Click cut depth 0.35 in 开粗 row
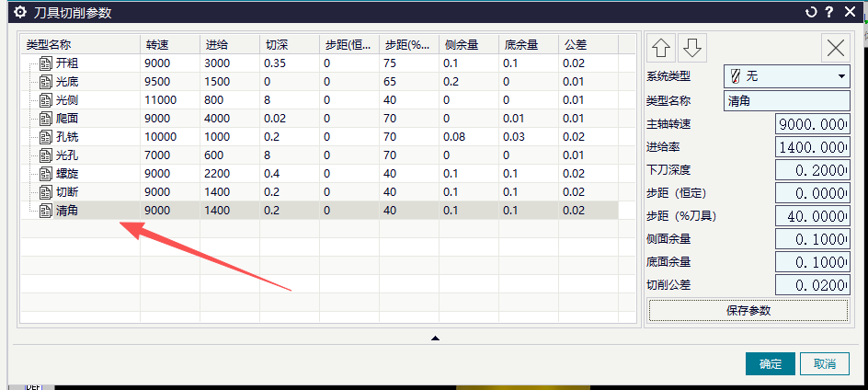 [x=275, y=63]
